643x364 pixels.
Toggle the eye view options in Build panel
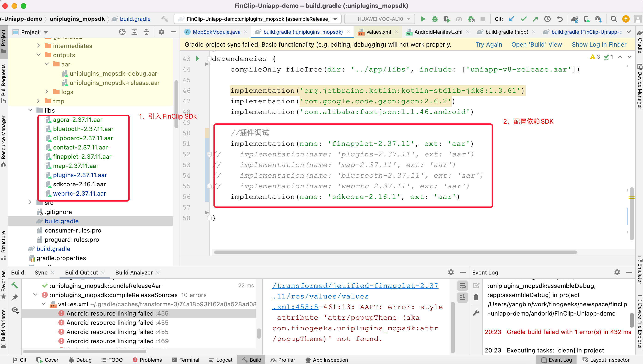click(15, 310)
